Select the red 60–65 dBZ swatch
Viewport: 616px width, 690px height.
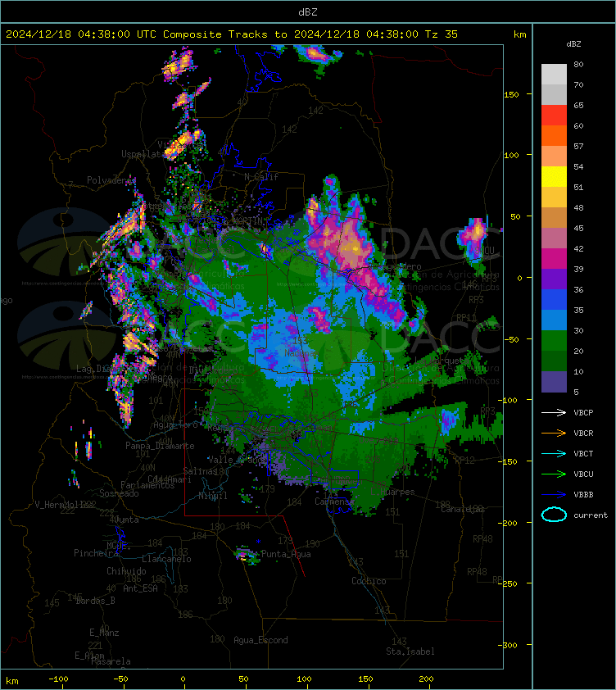coord(554,116)
